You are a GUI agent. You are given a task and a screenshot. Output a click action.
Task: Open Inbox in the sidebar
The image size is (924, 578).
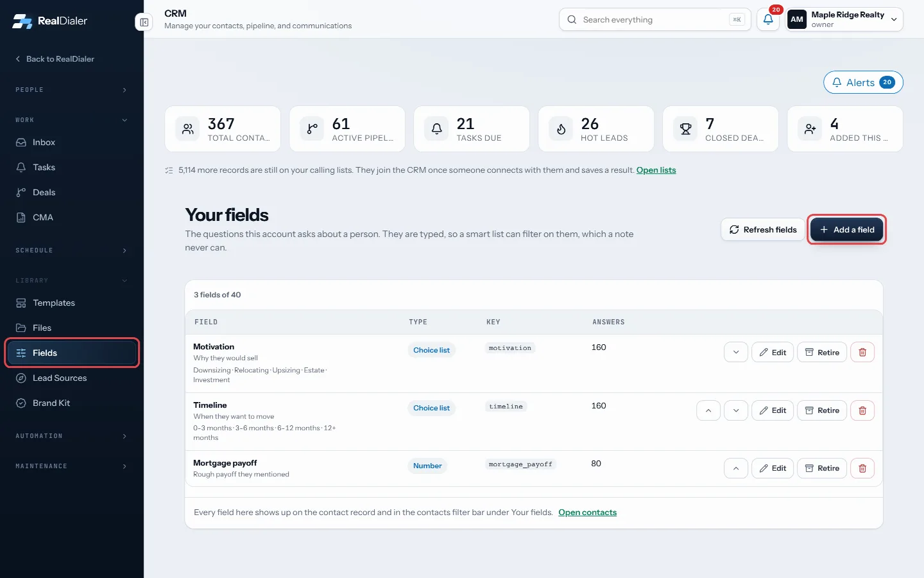(71, 143)
